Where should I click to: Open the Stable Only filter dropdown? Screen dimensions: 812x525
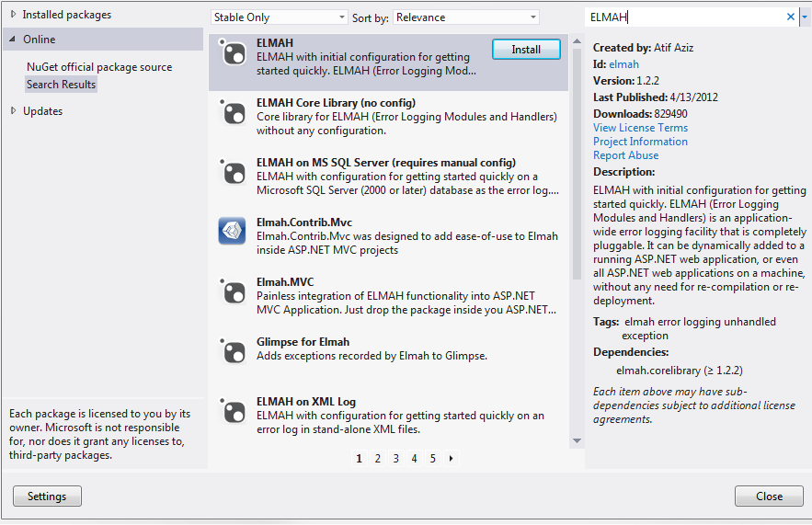click(x=280, y=17)
